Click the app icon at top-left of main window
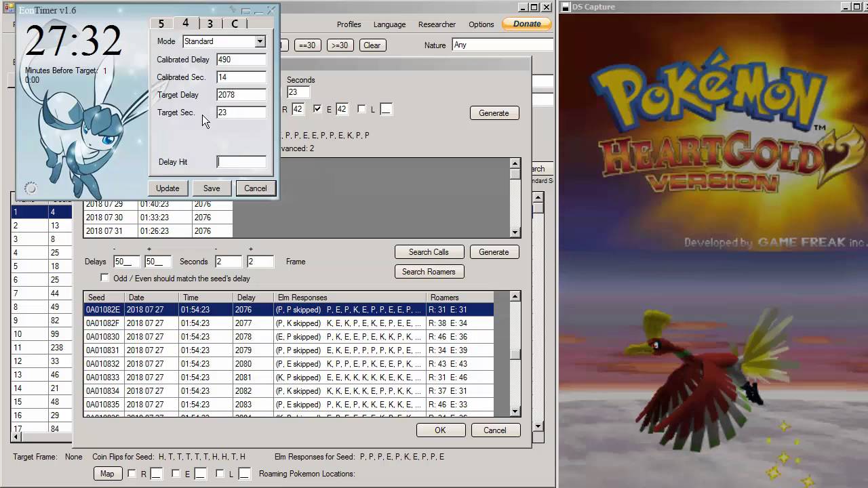 [x=8, y=7]
